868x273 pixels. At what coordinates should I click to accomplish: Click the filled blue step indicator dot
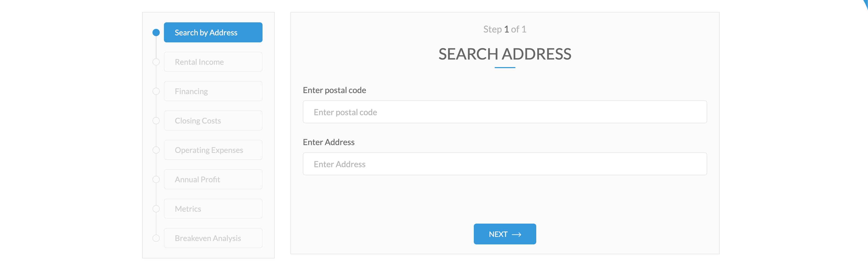coord(156,33)
